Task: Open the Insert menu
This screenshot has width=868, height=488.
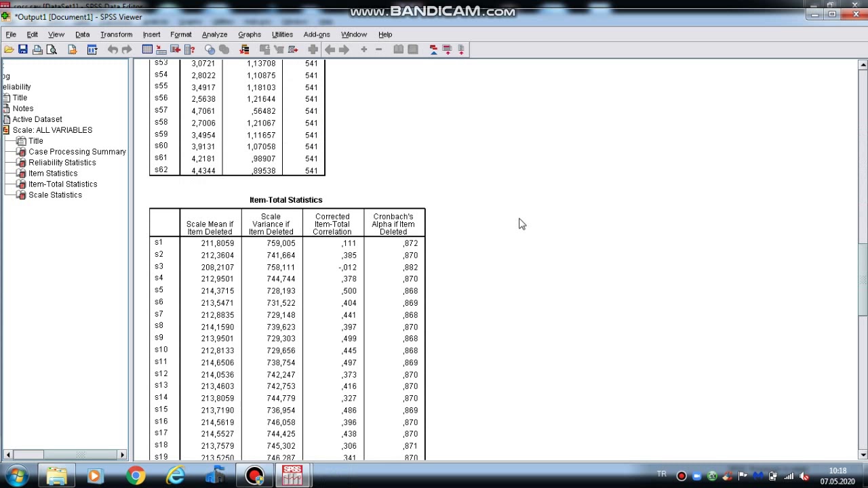Action: [151, 34]
